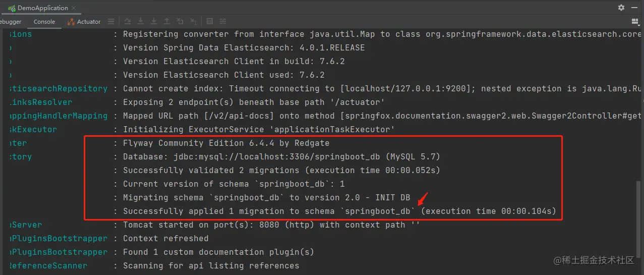Click the Actuator tab's orange icon

pos(71,22)
